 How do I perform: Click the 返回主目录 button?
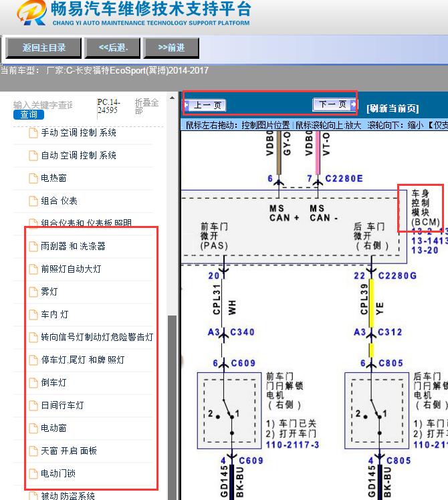(x=43, y=48)
